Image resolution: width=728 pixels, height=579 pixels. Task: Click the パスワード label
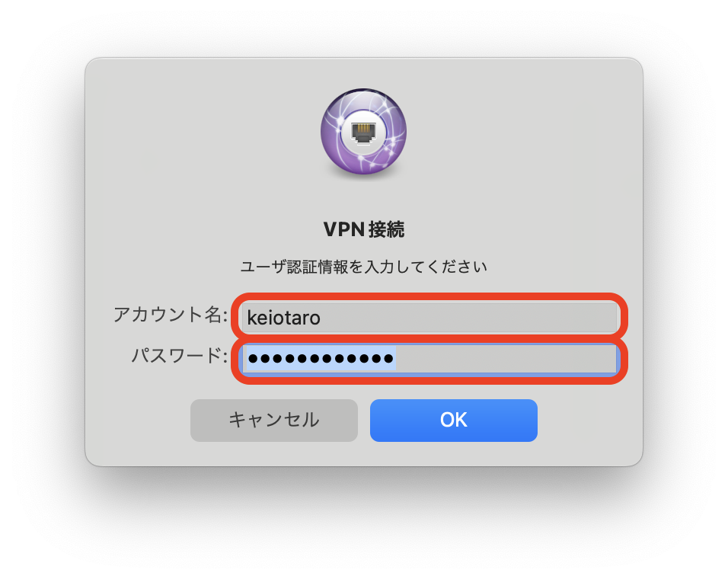(179, 356)
